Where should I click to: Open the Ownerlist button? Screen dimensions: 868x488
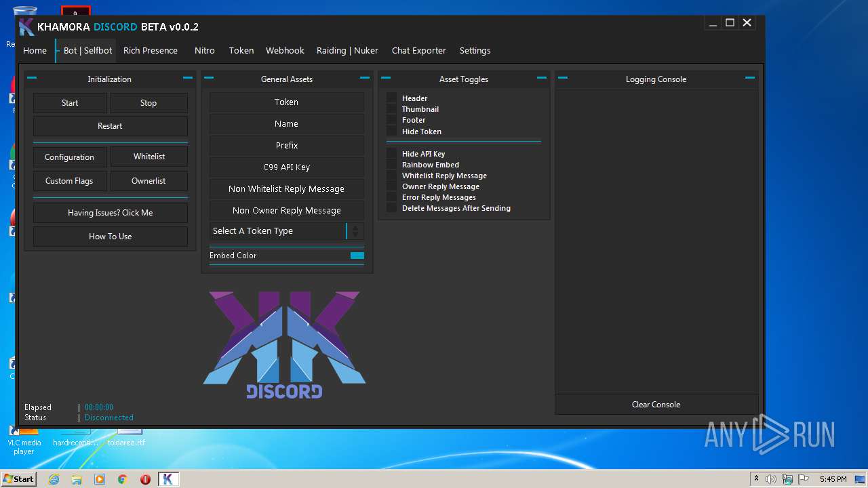click(149, 181)
